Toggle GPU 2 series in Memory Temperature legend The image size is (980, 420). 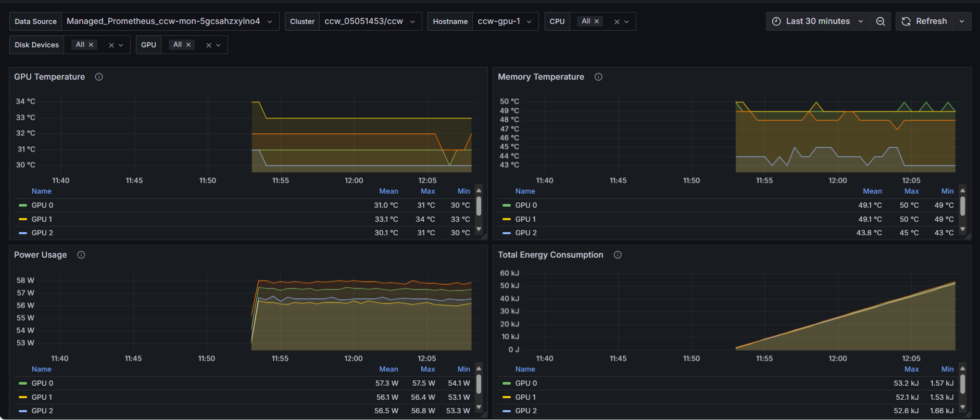[526, 233]
